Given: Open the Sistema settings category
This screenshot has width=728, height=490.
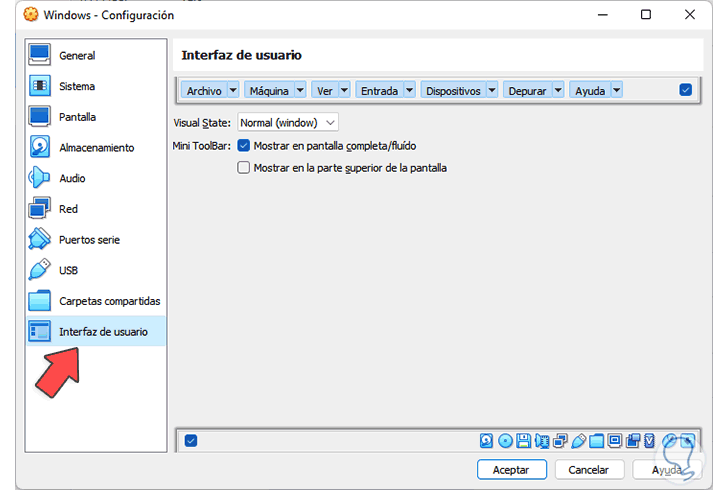Looking at the screenshot, I should [96, 86].
